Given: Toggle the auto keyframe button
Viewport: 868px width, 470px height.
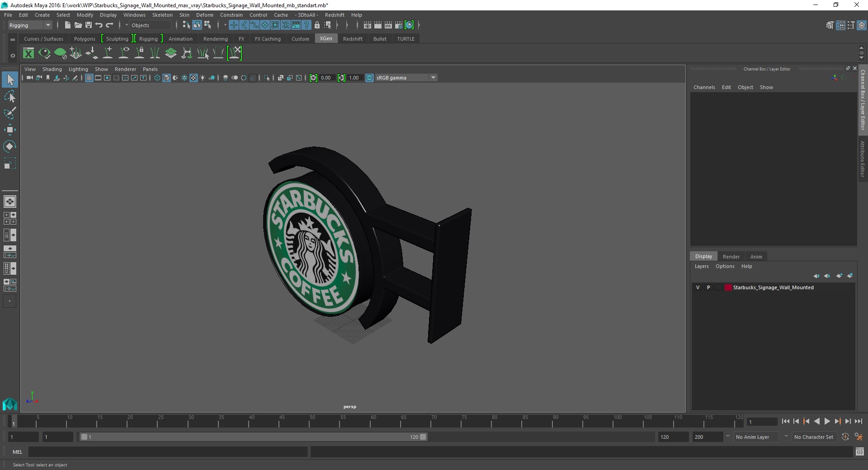Looking at the screenshot, I should tap(845, 437).
